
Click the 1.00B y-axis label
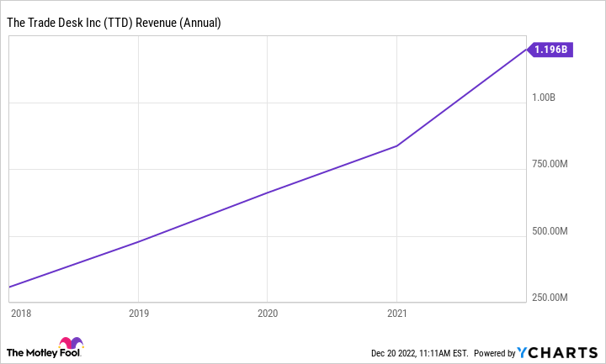(x=544, y=98)
